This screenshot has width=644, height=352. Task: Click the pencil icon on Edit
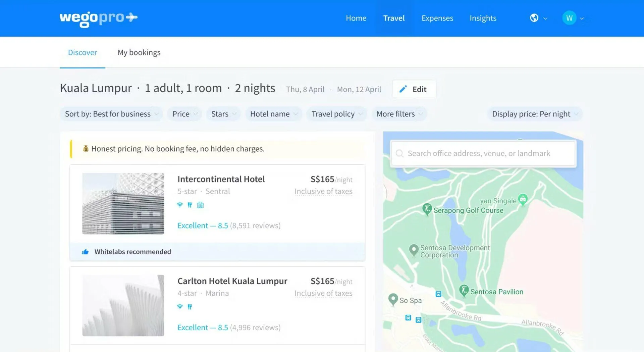coord(403,89)
